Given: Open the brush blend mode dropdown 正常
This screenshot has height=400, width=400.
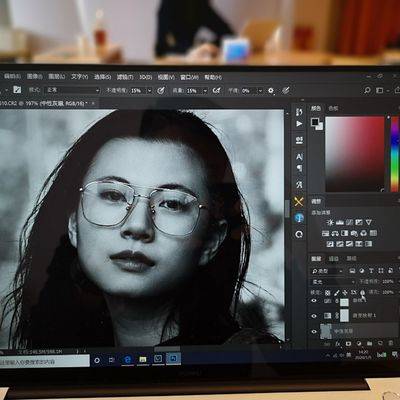Looking at the screenshot, I should click(x=73, y=90).
